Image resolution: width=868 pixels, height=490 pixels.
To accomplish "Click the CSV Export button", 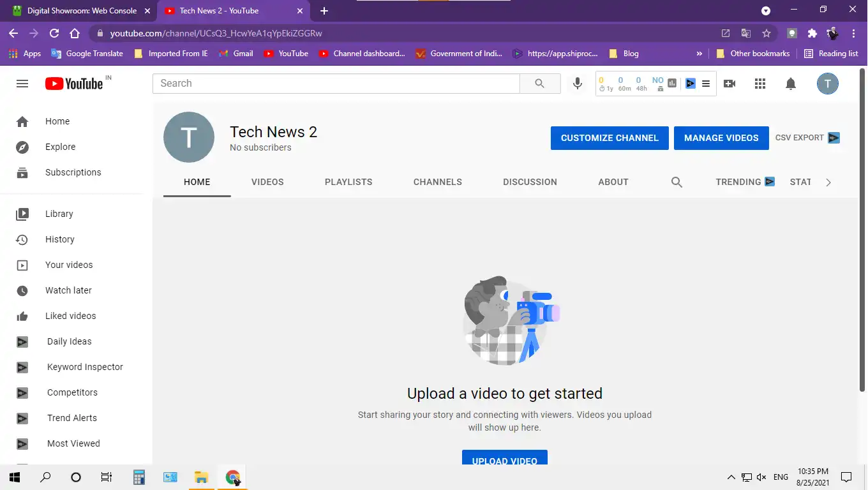I will (x=807, y=138).
